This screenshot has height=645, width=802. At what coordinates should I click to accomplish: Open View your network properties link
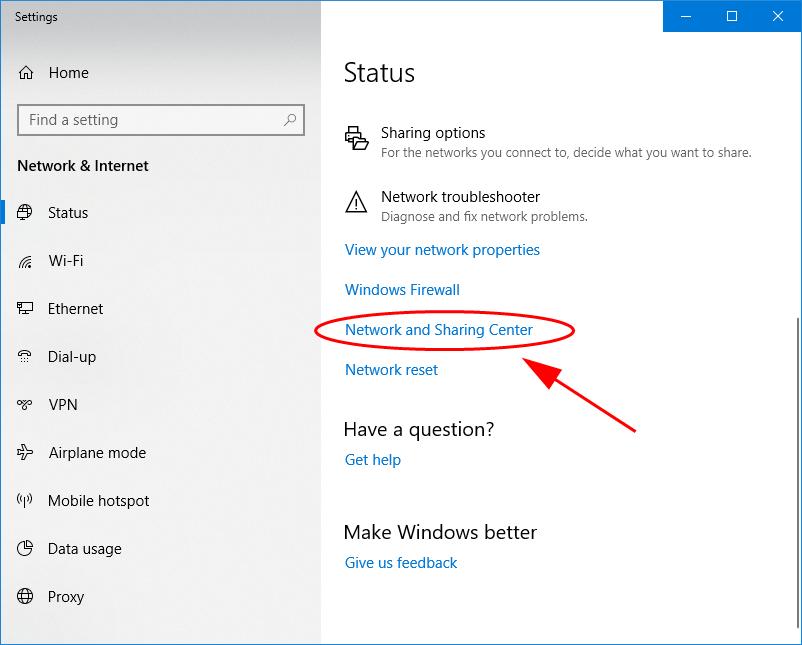pos(442,250)
